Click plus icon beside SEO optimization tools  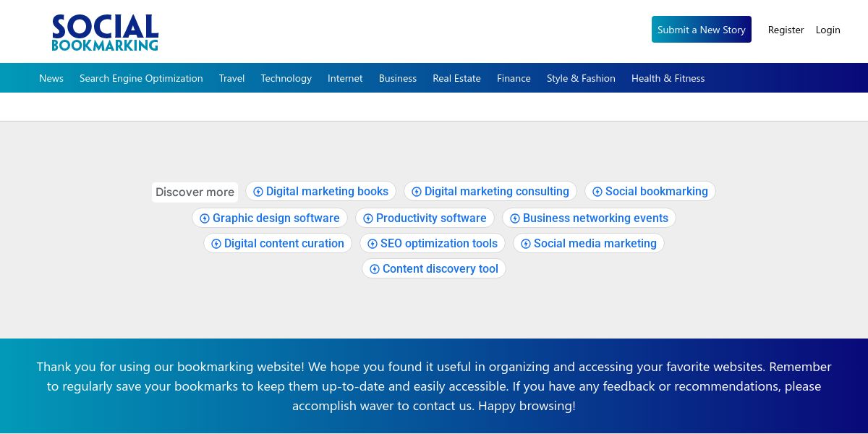pyautogui.click(x=373, y=244)
